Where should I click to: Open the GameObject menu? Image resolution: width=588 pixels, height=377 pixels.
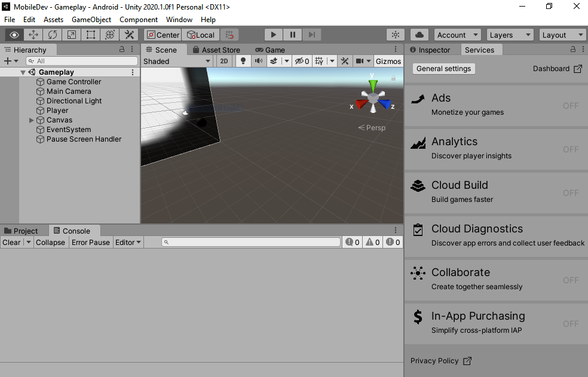(x=91, y=20)
